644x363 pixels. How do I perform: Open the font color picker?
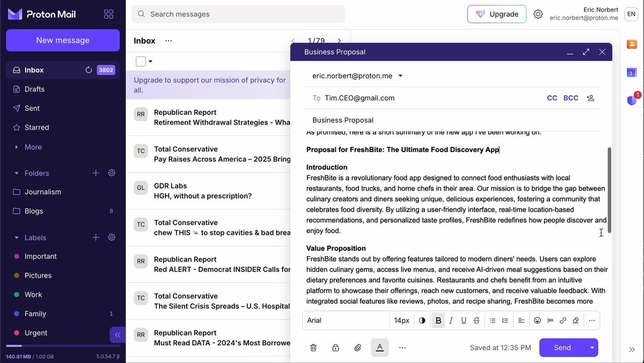click(x=422, y=321)
